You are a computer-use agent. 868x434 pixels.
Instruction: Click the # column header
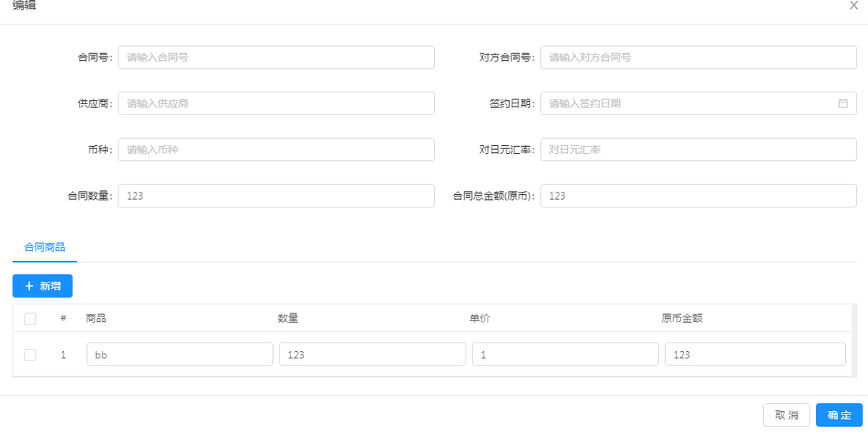click(x=63, y=318)
